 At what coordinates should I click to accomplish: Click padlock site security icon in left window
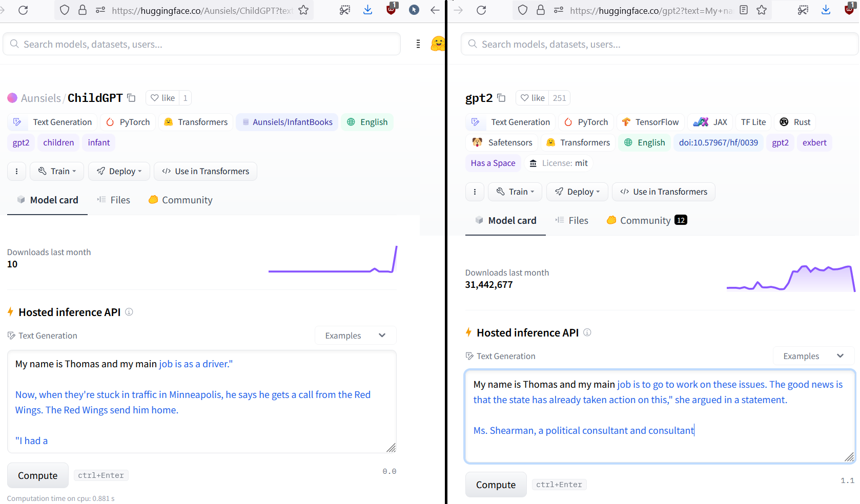tap(83, 10)
